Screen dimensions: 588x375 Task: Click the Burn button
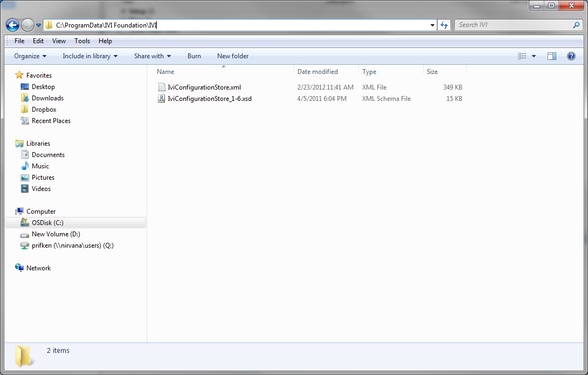[x=194, y=56]
